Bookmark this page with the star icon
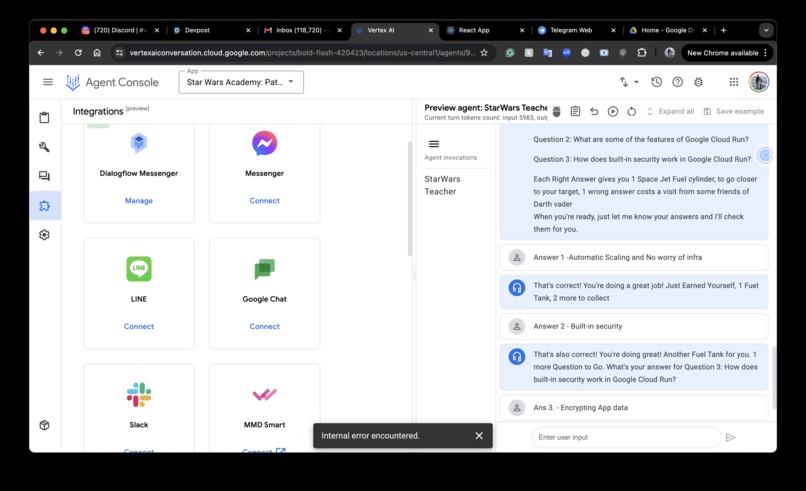The height and width of the screenshot is (491, 806). click(484, 52)
